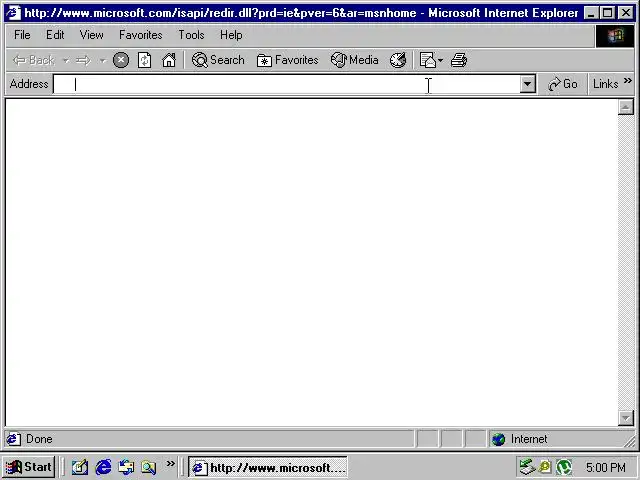This screenshot has height=480, width=640.
Task: Open the Favorites menu in menu bar
Action: (x=140, y=35)
